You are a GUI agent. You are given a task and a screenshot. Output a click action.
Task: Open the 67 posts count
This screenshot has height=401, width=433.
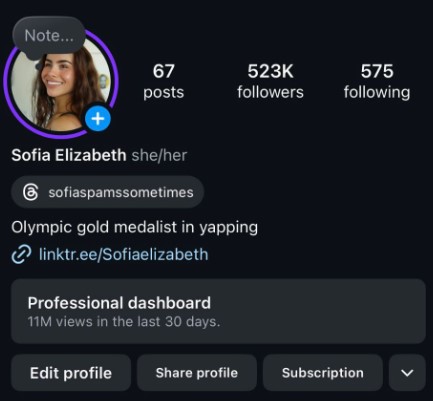pyautogui.click(x=164, y=81)
